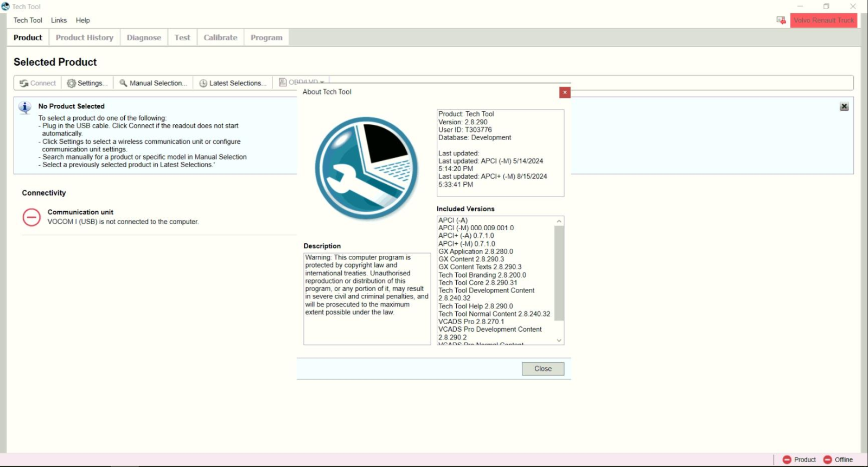Click 'User ID: T303776' text
The height and width of the screenshot is (467, 868).
point(465,130)
